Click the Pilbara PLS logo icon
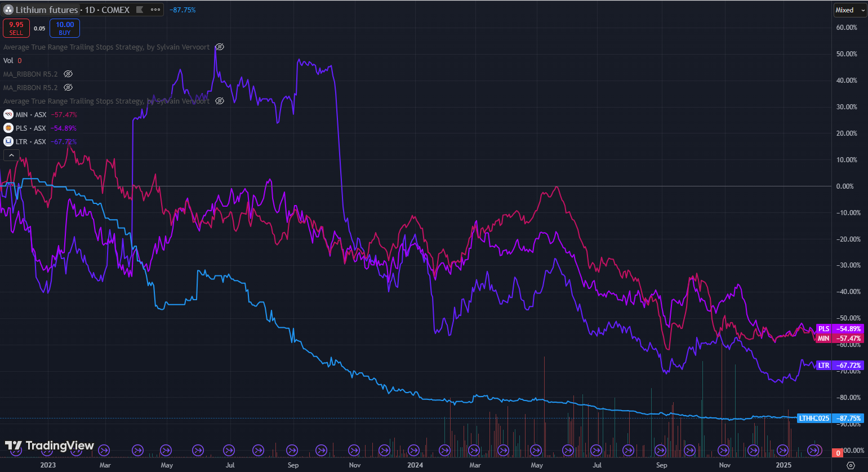868x472 pixels. (8, 128)
